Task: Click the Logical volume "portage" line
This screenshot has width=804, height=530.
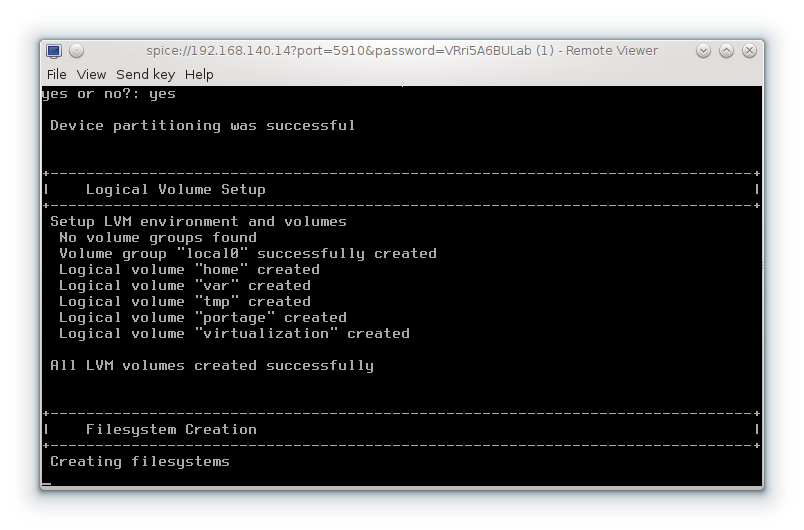Action: tap(203, 317)
